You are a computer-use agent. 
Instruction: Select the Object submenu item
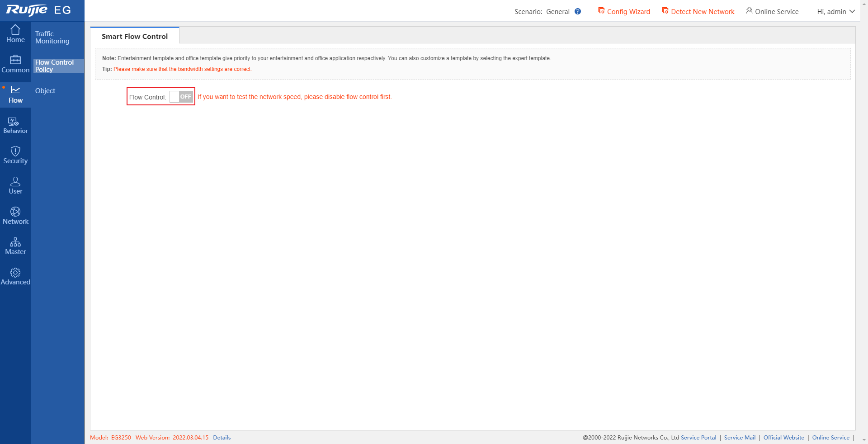click(45, 91)
